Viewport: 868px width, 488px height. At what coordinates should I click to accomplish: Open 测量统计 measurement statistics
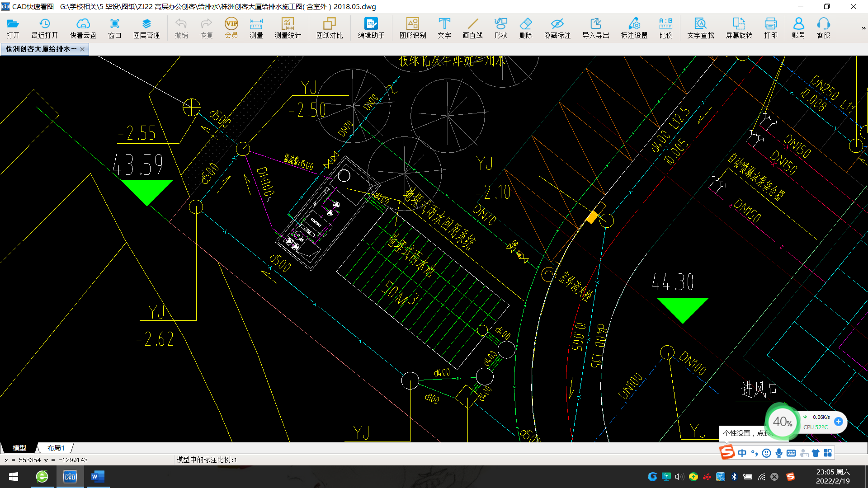click(x=288, y=28)
